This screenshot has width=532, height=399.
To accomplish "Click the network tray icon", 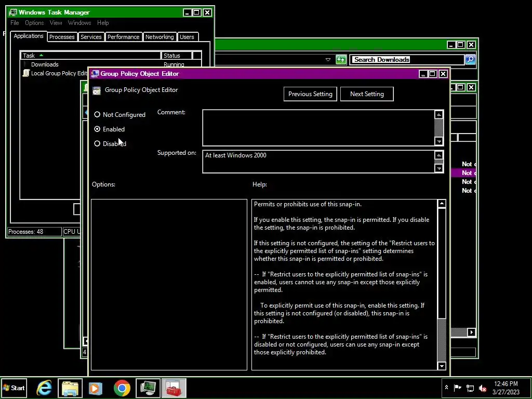I will click(x=470, y=388).
